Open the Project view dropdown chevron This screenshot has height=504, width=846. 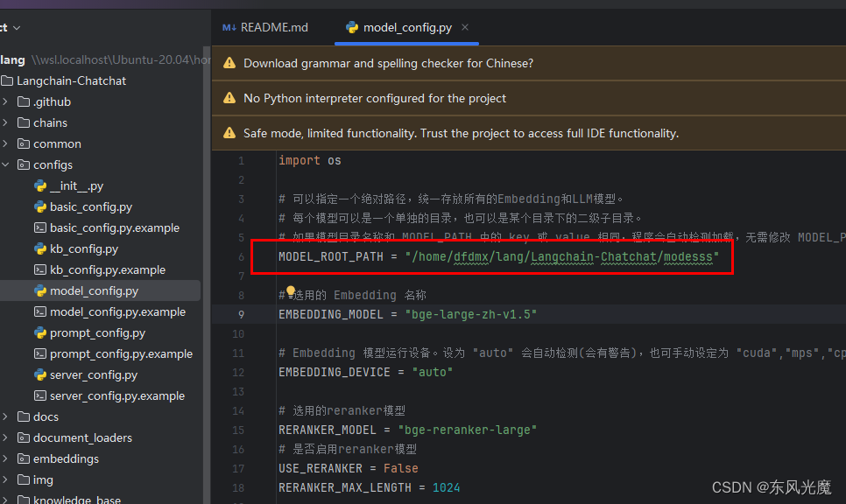click(17, 27)
